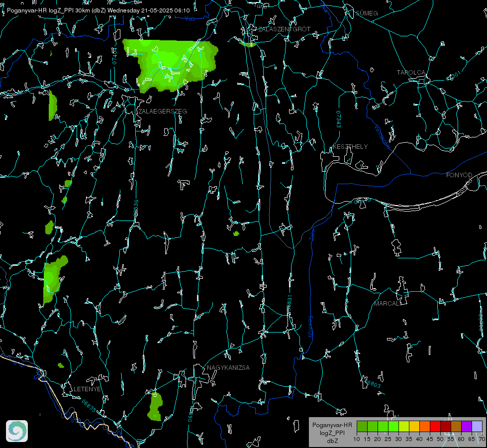Click the radar echo patch southwest of Nagykanizsa
The height and width of the screenshot is (448, 487).
[155, 407]
